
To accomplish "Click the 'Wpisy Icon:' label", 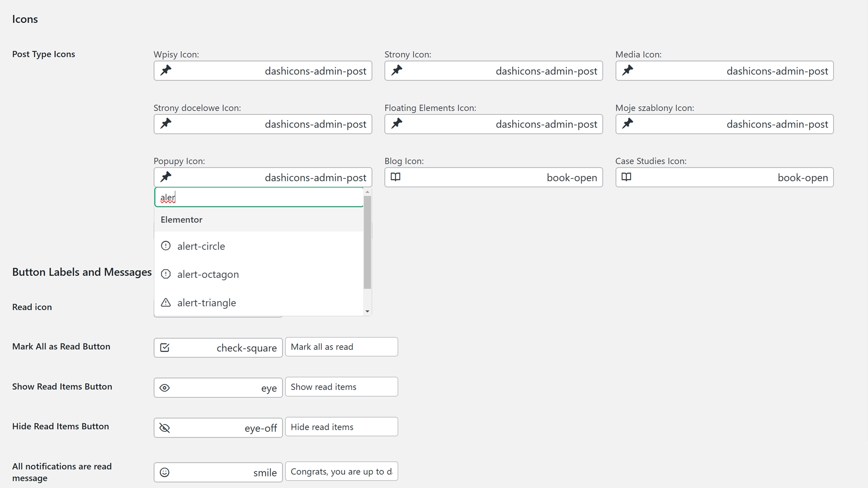I will pos(176,55).
